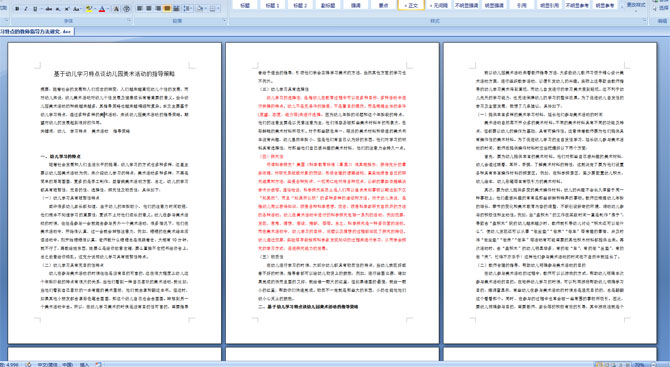Apply yellow text highlight color
This screenshot has height=367, width=670.
tap(89, 9)
